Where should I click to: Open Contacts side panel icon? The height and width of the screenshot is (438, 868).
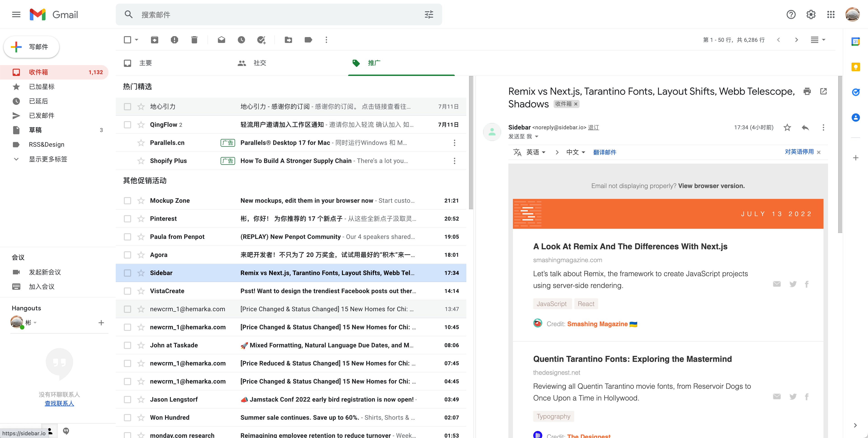point(856,118)
